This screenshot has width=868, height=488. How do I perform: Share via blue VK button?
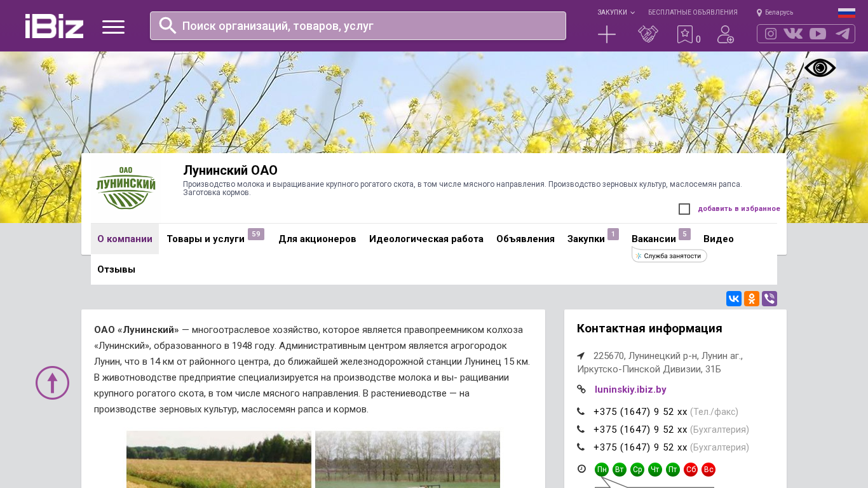coord(734,299)
